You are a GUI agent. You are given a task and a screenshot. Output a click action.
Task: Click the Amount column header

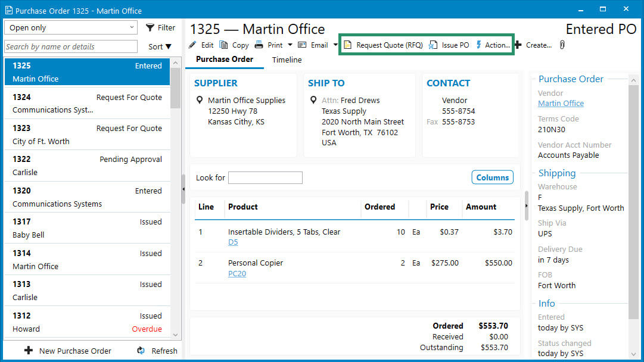click(x=481, y=207)
